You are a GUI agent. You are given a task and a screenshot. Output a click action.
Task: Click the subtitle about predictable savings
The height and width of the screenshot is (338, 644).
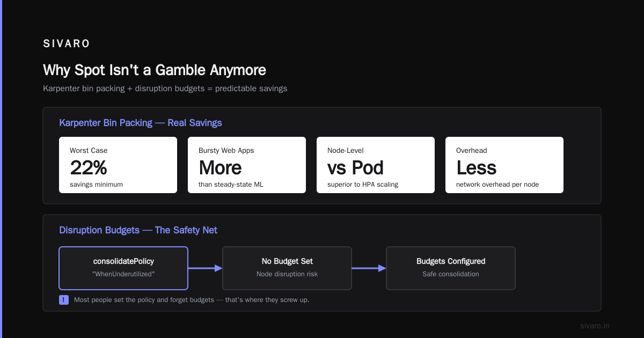click(165, 89)
